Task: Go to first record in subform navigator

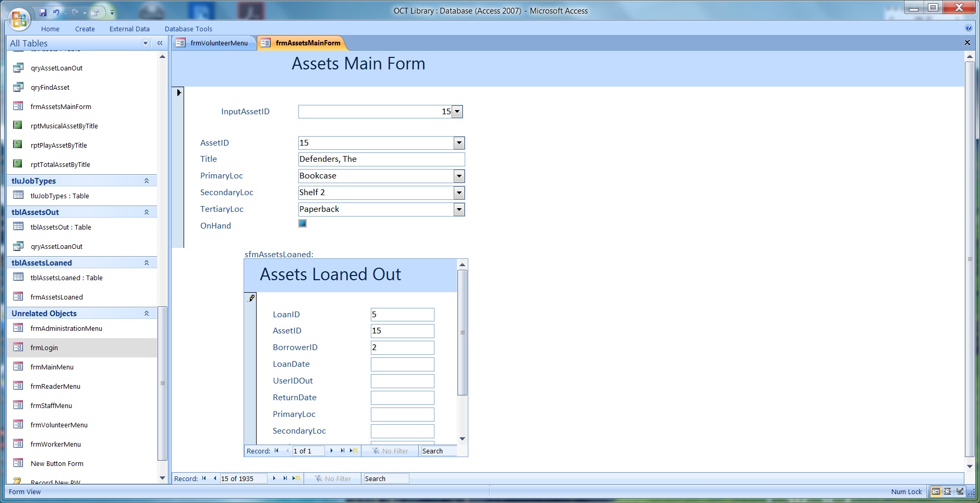Action: pyautogui.click(x=276, y=451)
